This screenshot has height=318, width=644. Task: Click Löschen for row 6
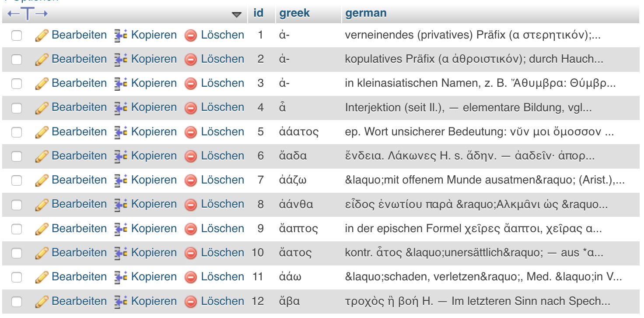(x=223, y=156)
